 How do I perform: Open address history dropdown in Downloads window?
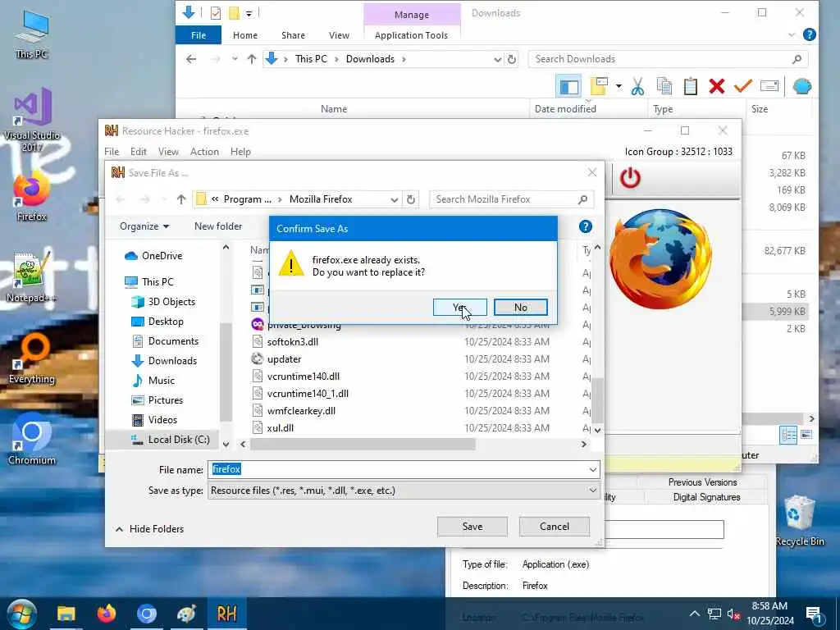pyautogui.click(x=498, y=59)
